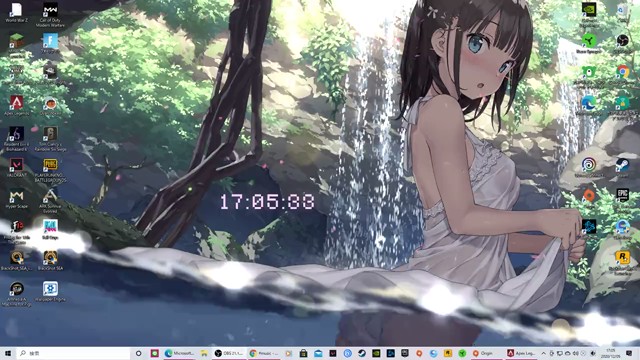The image size is (640, 360).
Task: Open the Apex Legends desktop shortcut
Action: point(17,105)
